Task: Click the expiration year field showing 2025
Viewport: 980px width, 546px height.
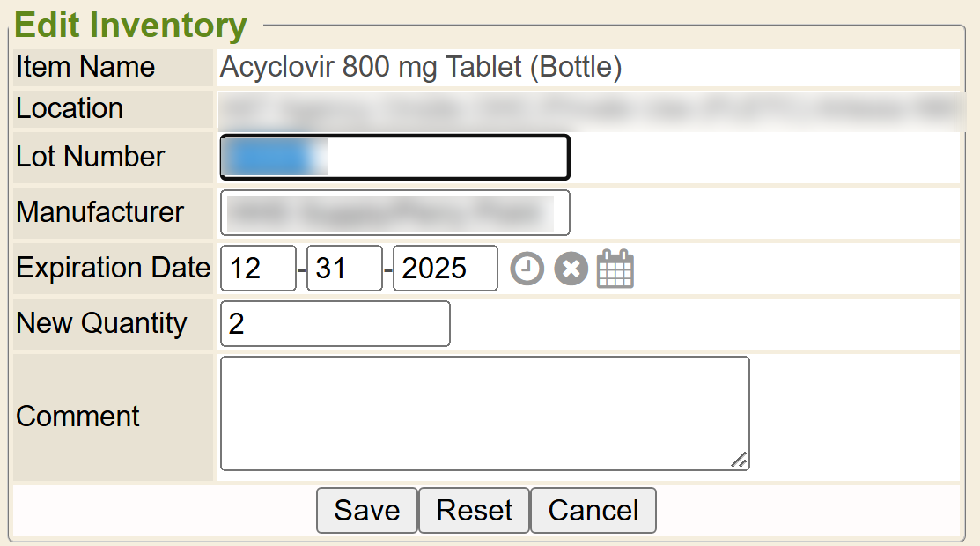Action: pyautogui.click(x=445, y=269)
